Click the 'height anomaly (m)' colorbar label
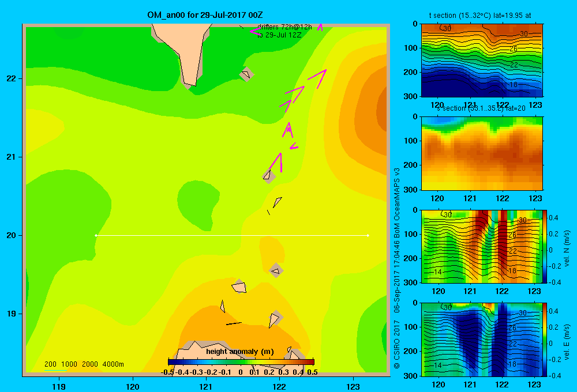This screenshot has height=392, width=577. [x=240, y=352]
